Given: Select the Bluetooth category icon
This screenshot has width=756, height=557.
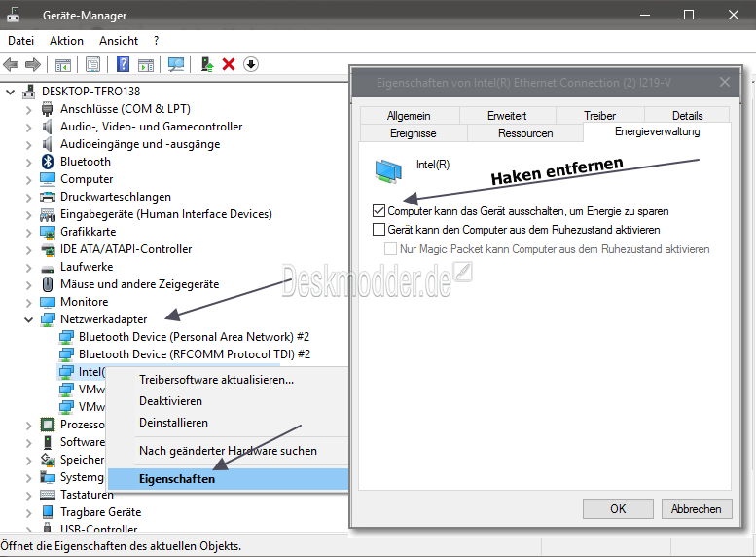Looking at the screenshot, I should [x=48, y=162].
